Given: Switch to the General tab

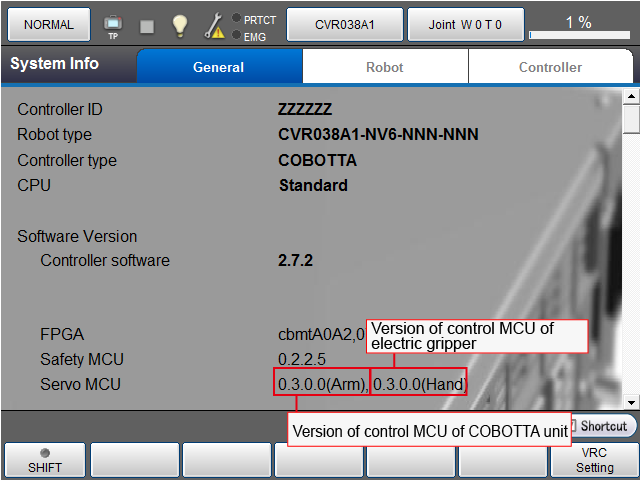Looking at the screenshot, I should [219, 67].
